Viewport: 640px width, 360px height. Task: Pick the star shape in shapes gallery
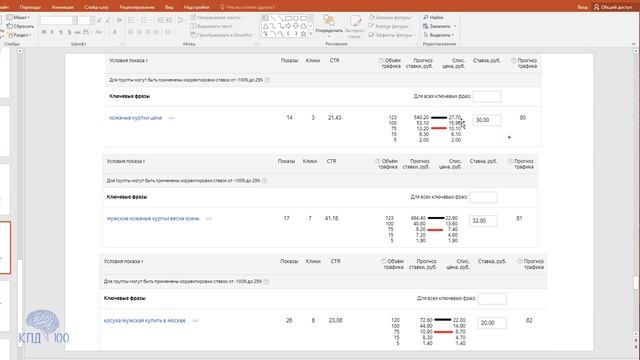click(x=303, y=34)
